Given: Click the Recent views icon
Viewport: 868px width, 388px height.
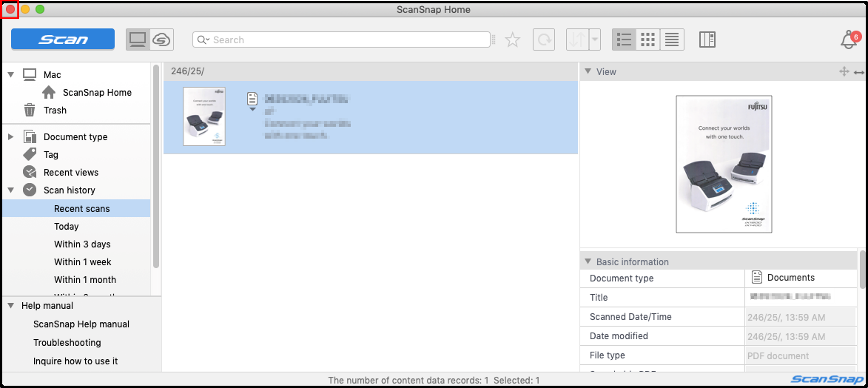Looking at the screenshot, I should [30, 172].
